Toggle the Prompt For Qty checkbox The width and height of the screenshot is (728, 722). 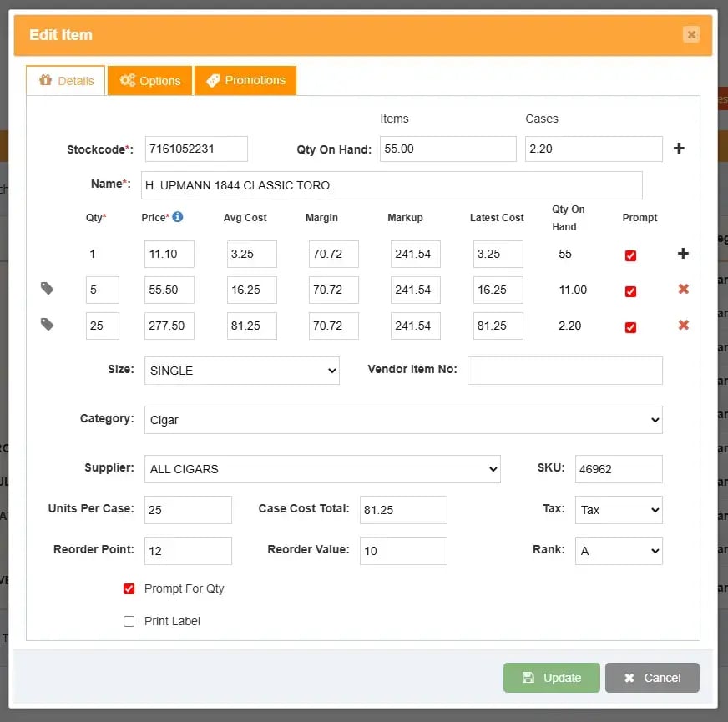click(129, 588)
